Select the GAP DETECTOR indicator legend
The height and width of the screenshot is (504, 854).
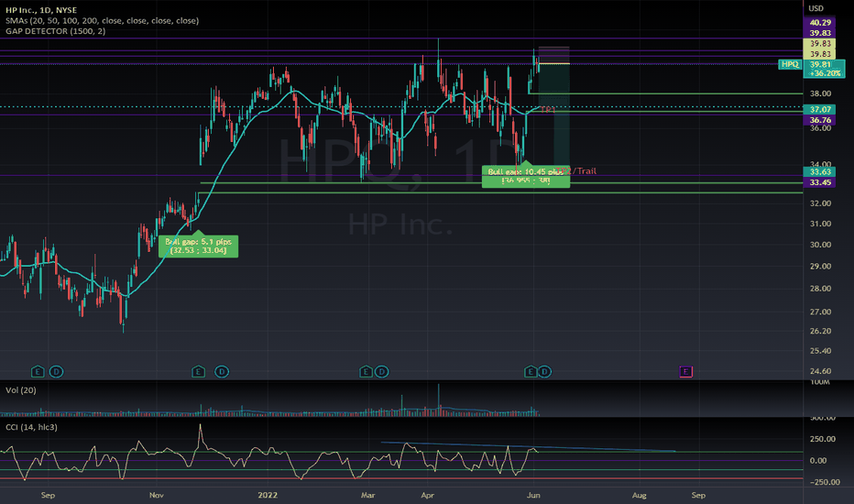[56, 31]
